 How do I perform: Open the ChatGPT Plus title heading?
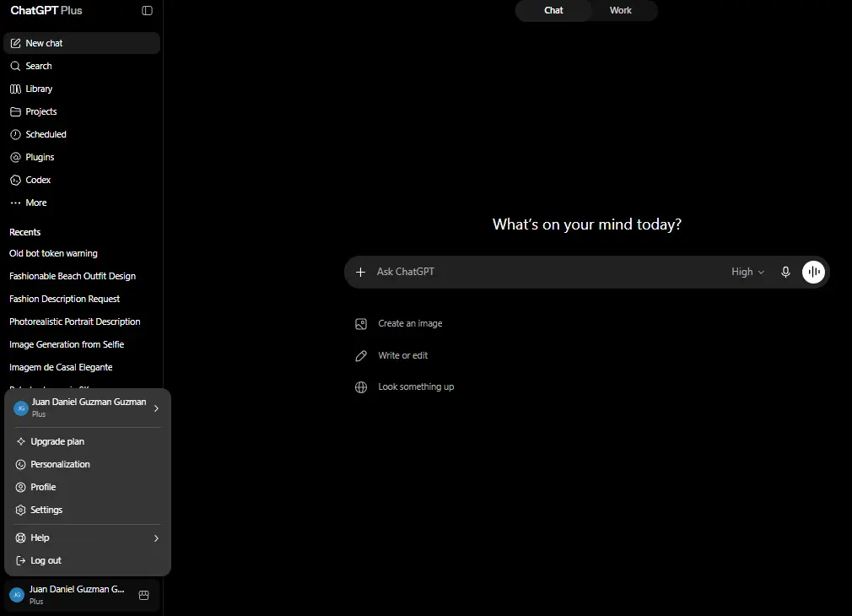coord(46,10)
